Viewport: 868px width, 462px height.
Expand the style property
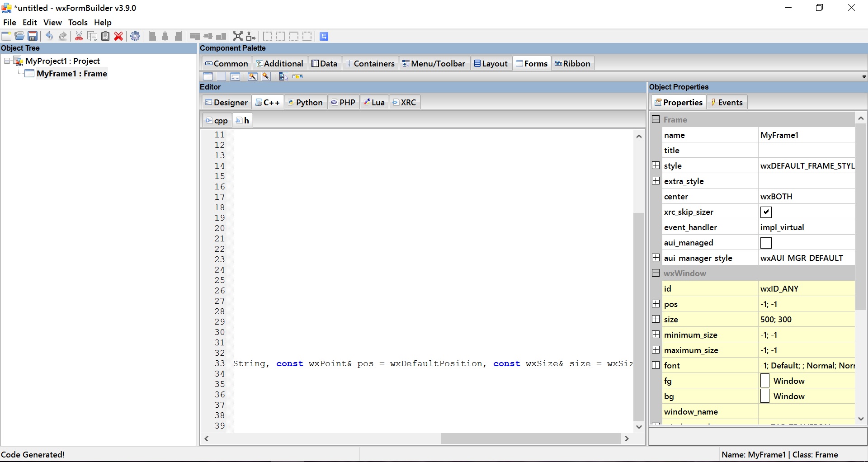click(656, 165)
